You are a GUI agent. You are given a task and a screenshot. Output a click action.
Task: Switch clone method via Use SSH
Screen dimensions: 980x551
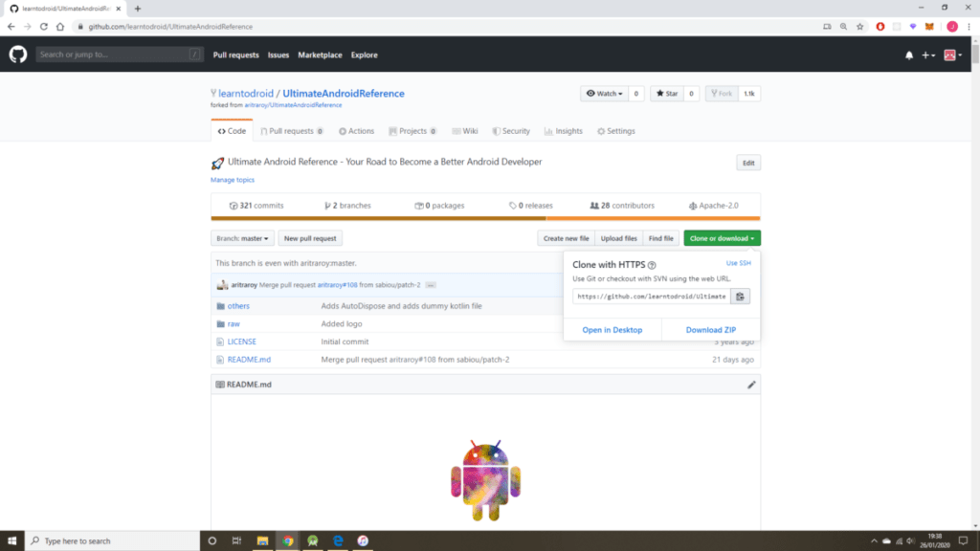point(738,263)
